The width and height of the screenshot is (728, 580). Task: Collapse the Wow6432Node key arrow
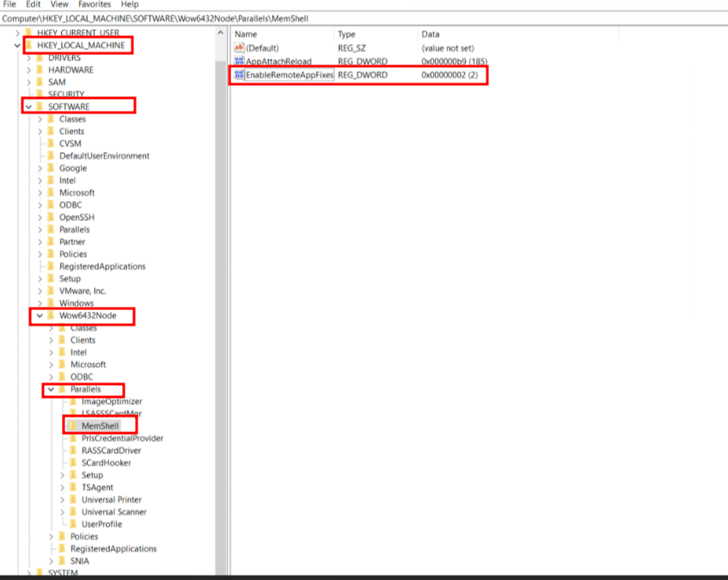(40, 316)
